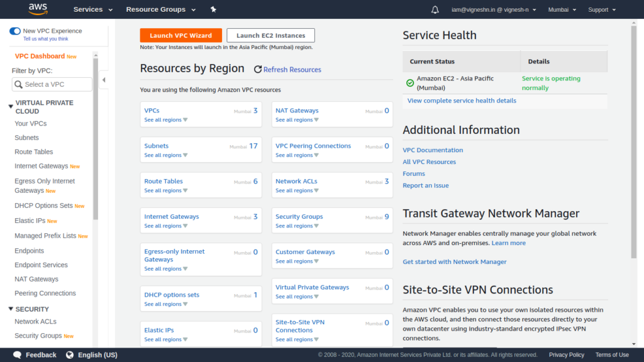Open the All VPC Resources link
The width and height of the screenshot is (644, 362).
click(429, 162)
